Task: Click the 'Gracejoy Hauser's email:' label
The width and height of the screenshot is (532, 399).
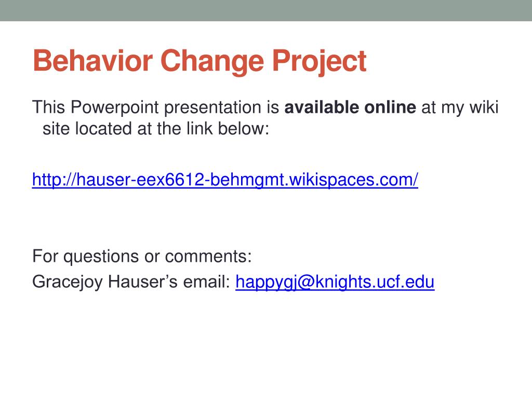Action: tap(131, 282)
